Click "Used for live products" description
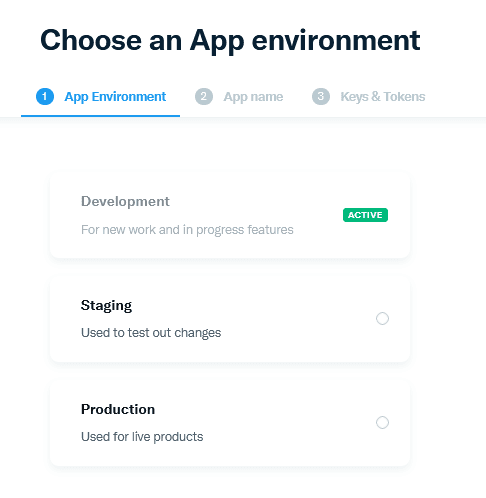486x498 pixels. (x=142, y=437)
